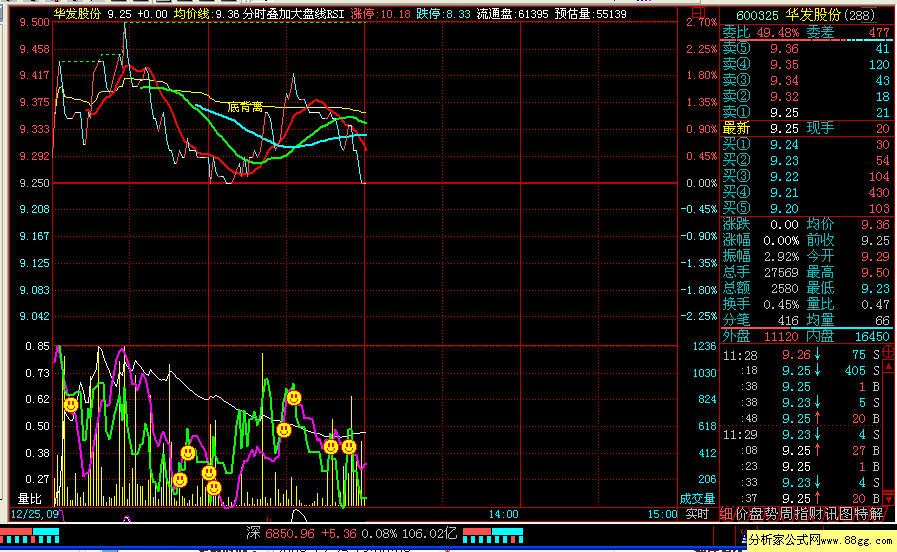Click the rightmost smiley marker in the indicator panel

[x=349, y=446]
